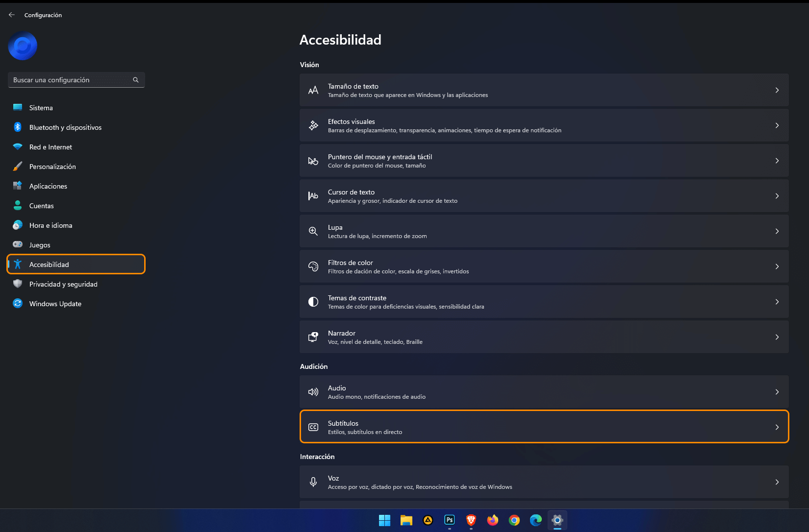The width and height of the screenshot is (809, 532).
Task: Go back using the arrow button
Action: coord(11,15)
